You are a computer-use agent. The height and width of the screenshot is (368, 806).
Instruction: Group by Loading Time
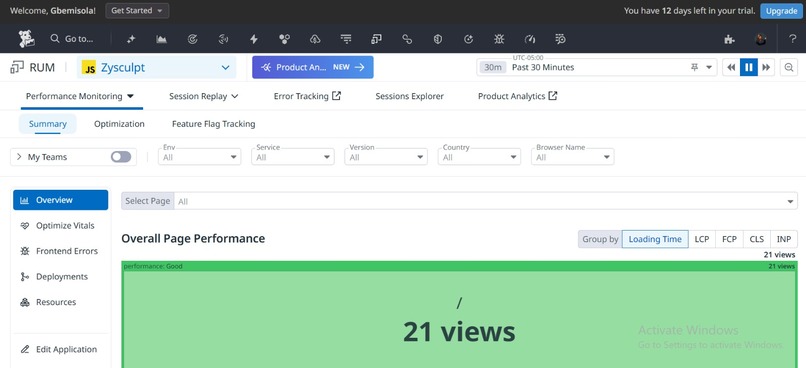coord(655,239)
